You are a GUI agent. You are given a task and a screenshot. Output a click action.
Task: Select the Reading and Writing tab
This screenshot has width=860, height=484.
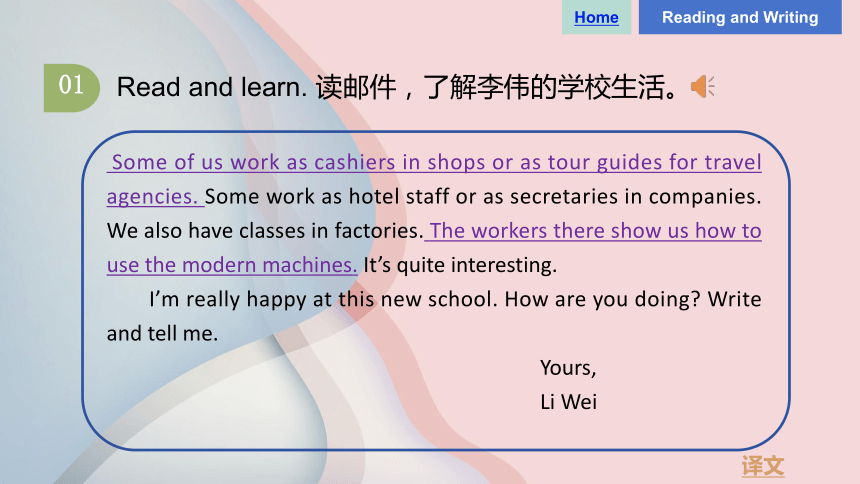tap(740, 17)
